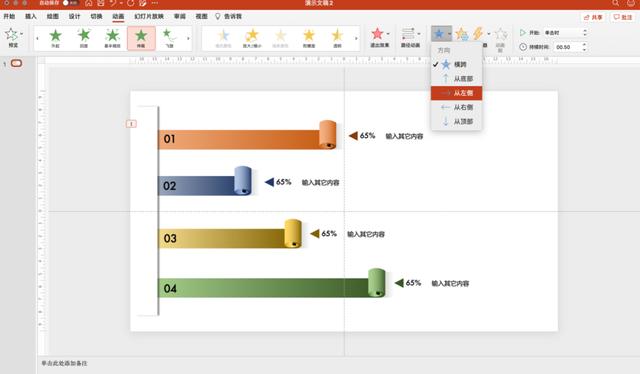
Task: Open the 幻灯片放映 (Slide Show) tab
Action: (149, 16)
